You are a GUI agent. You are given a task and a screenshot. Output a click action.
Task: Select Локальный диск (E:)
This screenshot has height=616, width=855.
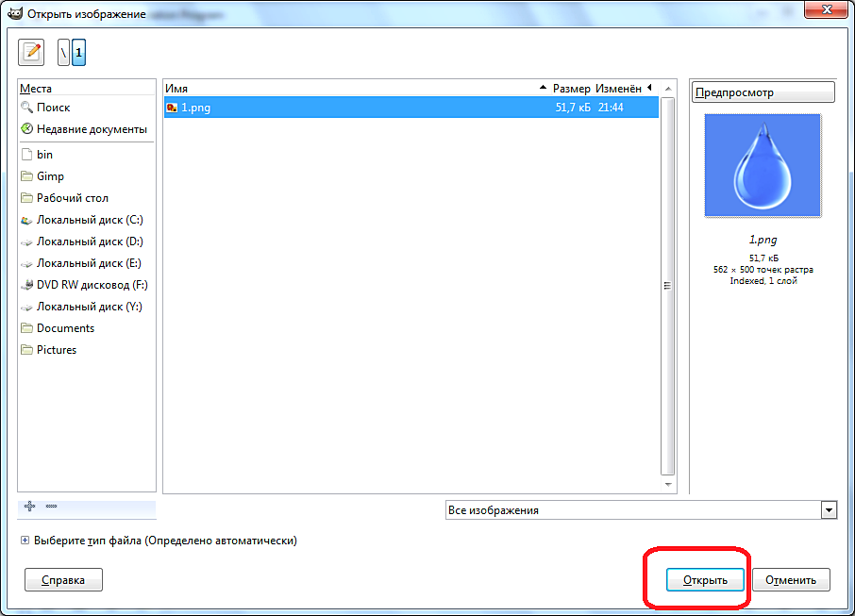(x=87, y=263)
